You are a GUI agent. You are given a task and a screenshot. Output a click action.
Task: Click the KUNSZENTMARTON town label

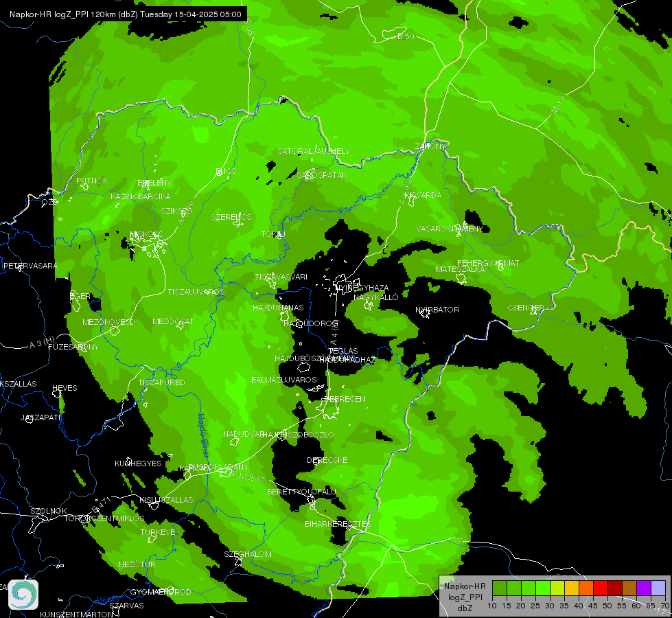coord(77,614)
